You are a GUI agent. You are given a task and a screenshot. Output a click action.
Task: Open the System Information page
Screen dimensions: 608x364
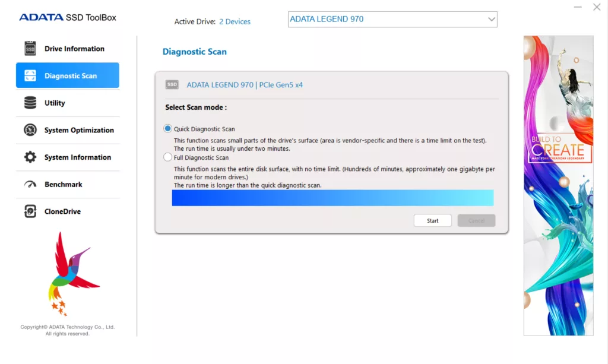tap(68, 157)
